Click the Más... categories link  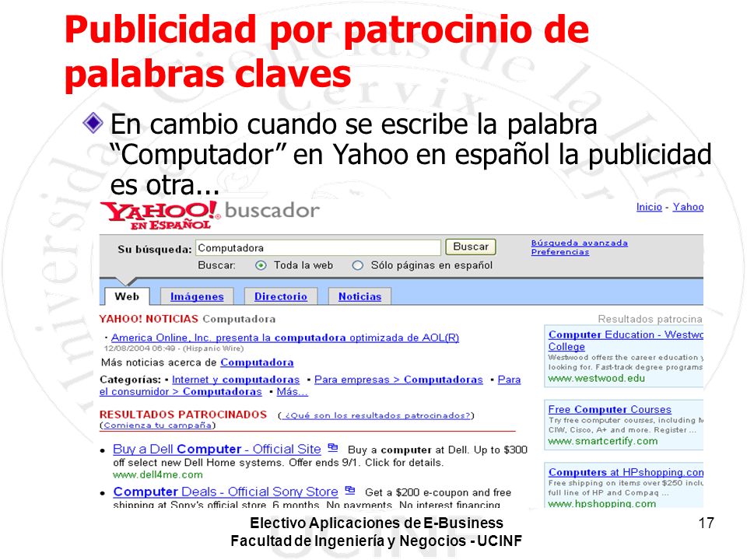click(x=292, y=391)
